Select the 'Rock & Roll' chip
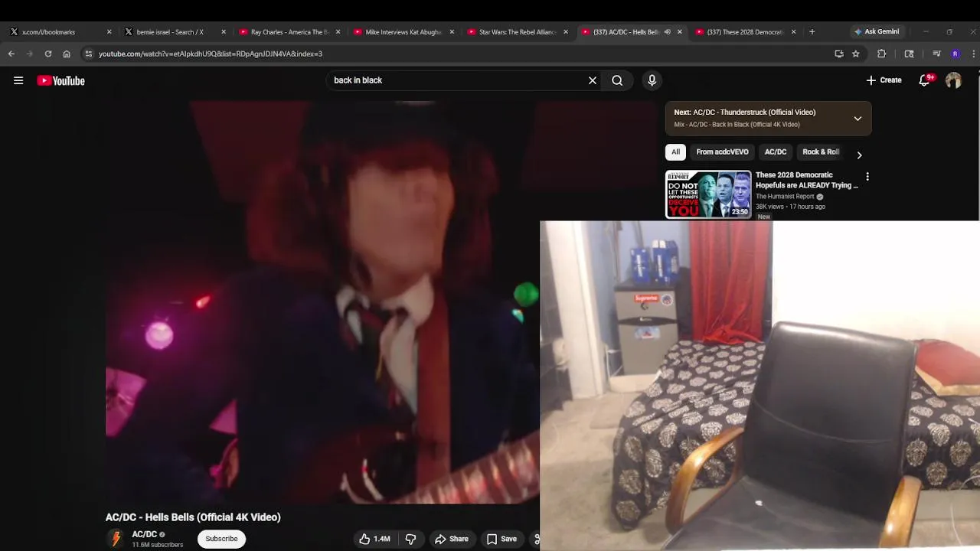Image resolution: width=980 pixels, height=551 pixels. (x=821, y=152)
